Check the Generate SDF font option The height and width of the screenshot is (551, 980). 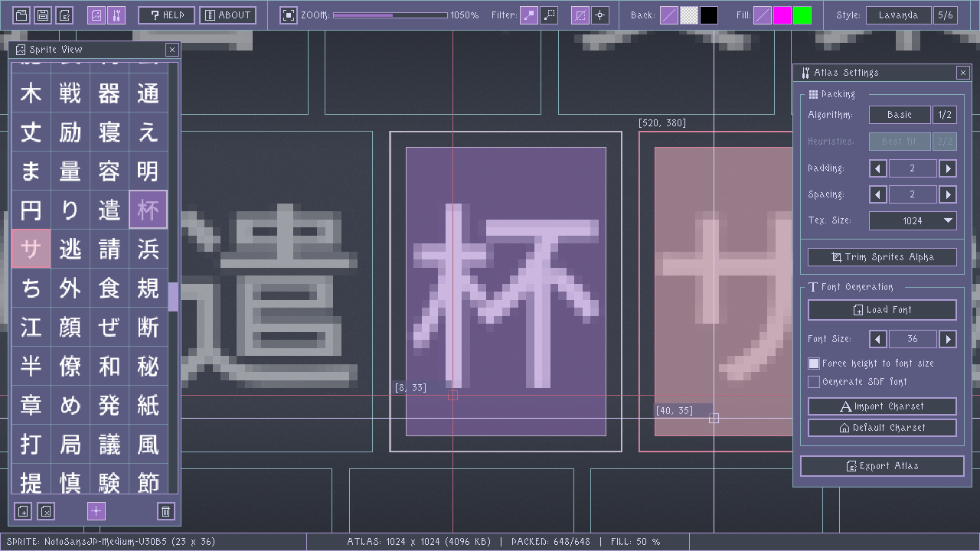point(814,381)
